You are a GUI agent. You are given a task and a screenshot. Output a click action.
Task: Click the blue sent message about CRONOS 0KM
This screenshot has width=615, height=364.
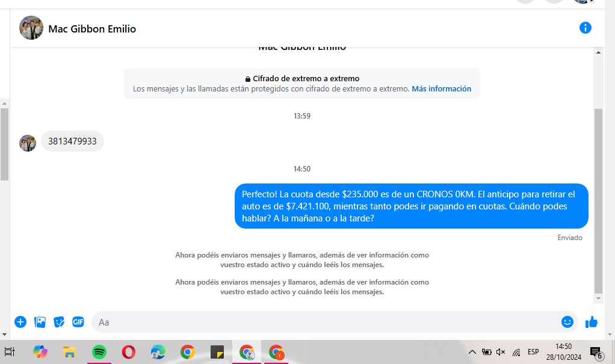412,206
